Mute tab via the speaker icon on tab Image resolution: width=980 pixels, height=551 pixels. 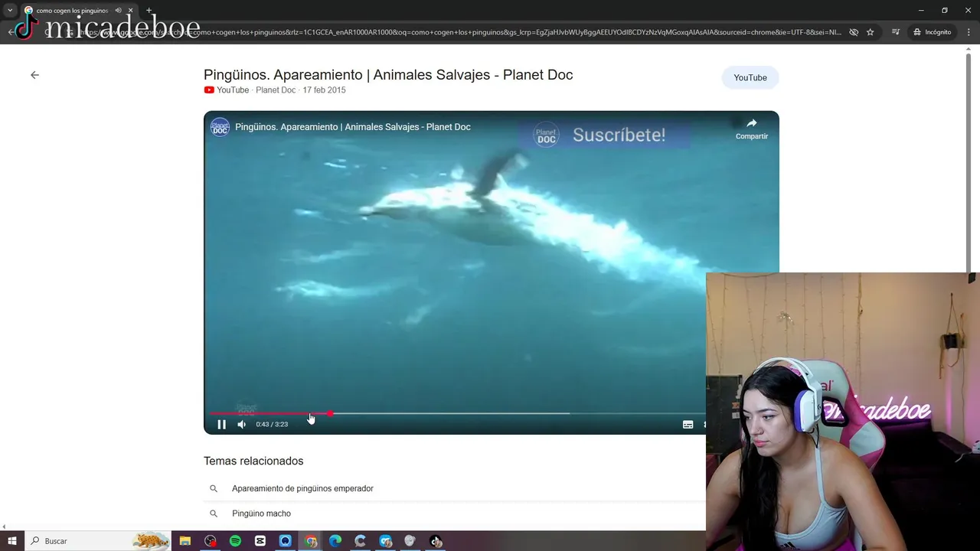(118, 11)
